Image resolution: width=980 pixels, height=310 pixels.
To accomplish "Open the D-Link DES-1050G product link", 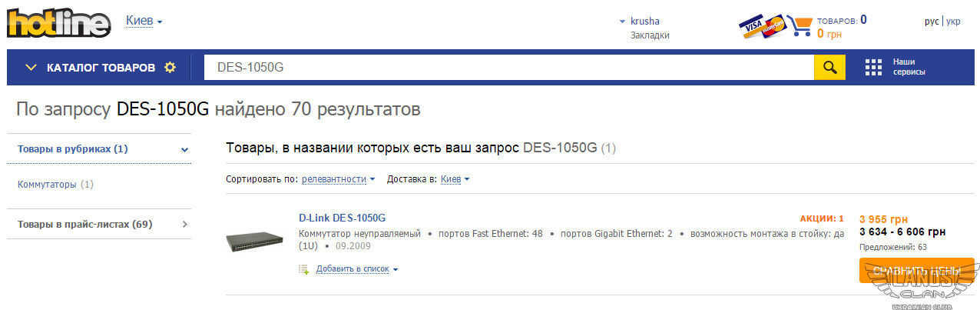I will pos(342,218).
